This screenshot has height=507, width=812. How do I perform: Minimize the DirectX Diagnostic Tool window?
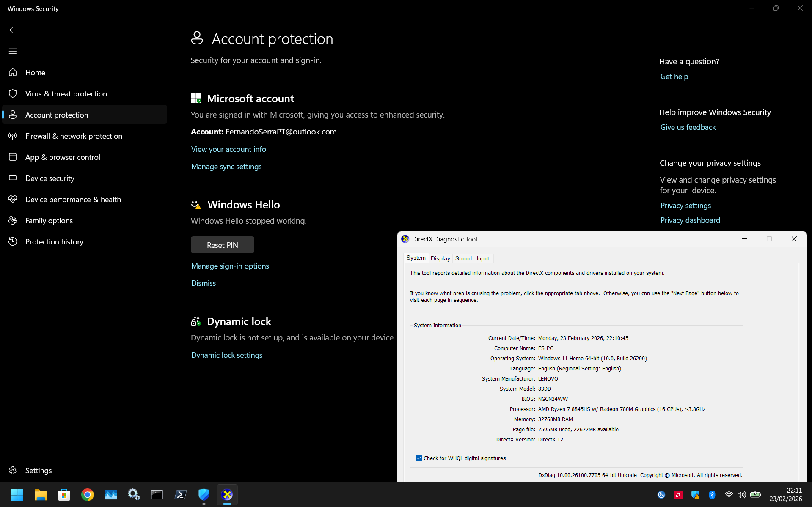745,239
